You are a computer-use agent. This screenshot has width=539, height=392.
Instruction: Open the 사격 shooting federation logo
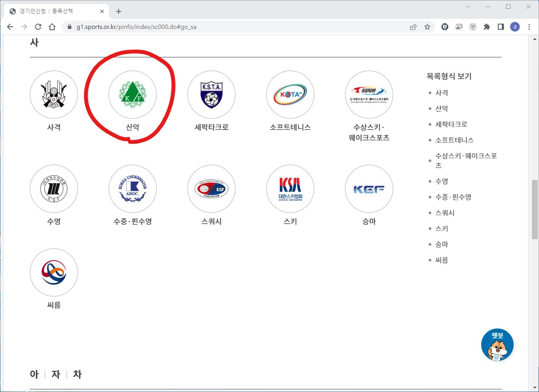[x=54, y=95]
